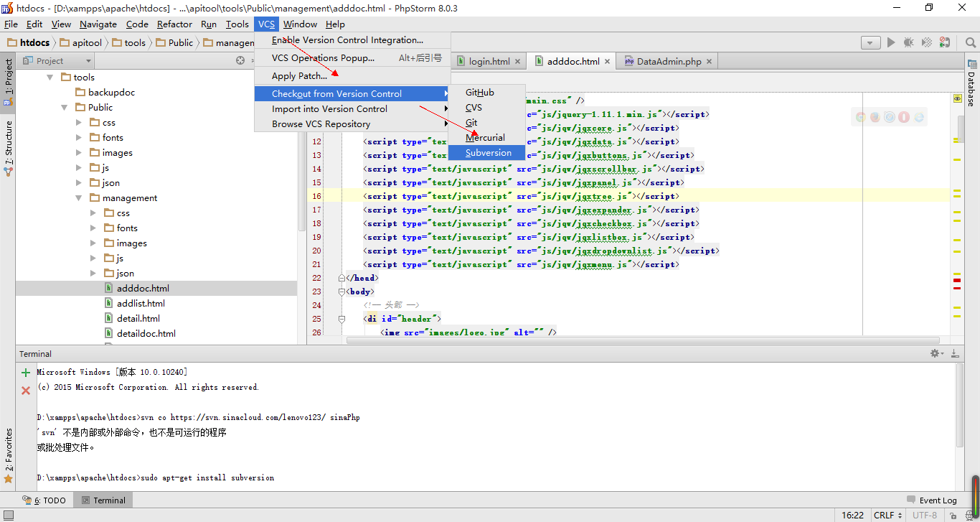This screenshot has height=522, width=980.
Task: Open the CRLF line separator dropdown
Action: point(887,516)
